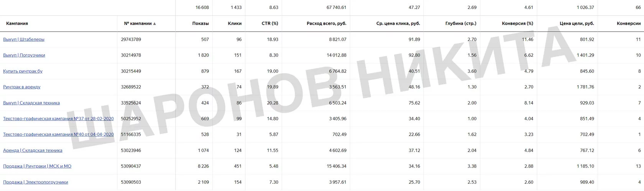Viewport: 644px width, 191px height.
Task: Sort by Цена цели, руб. header
Action: tap(577, 23)
